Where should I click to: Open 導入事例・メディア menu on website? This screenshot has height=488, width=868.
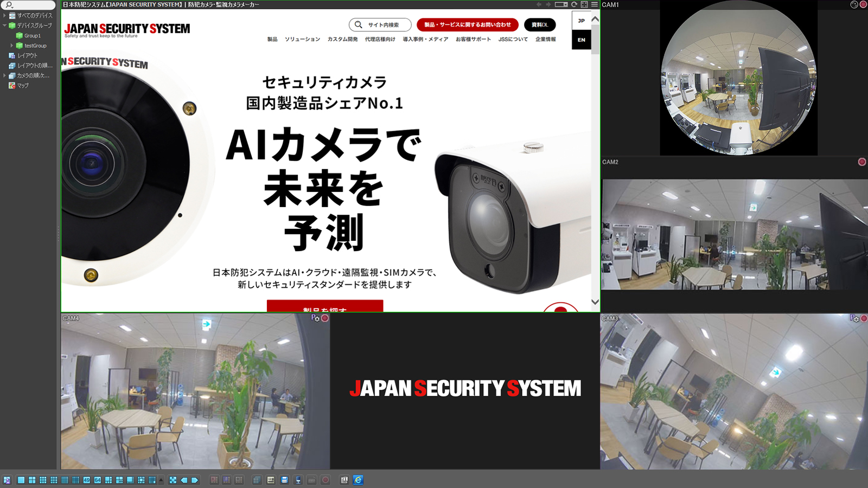coord(425,39)
